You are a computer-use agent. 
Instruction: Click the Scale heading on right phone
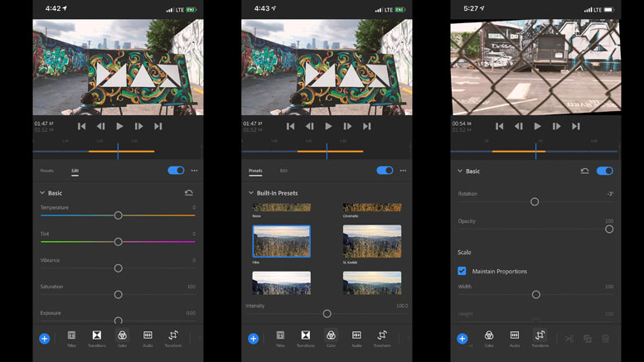pos(464,253)
